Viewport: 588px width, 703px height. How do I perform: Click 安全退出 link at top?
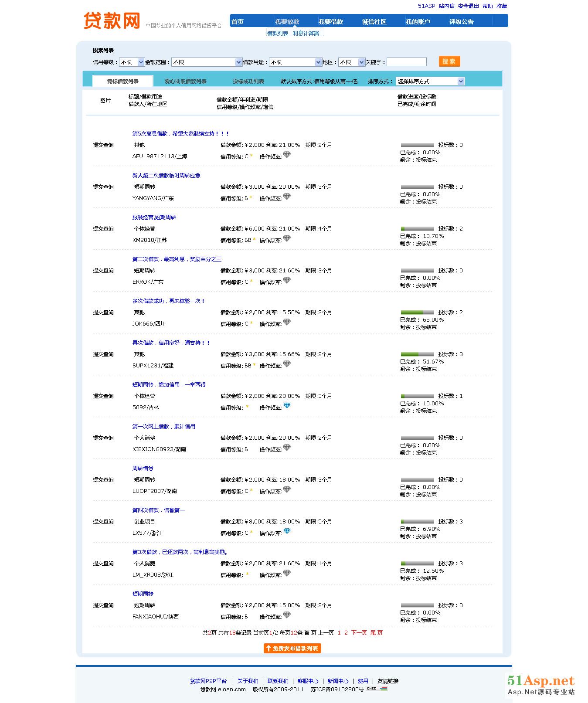click(x=469, y=6)
